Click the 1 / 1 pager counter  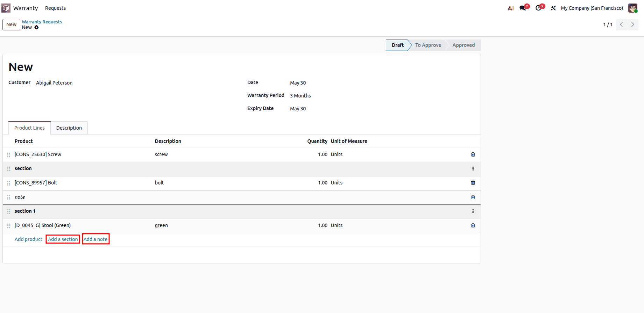608,24
